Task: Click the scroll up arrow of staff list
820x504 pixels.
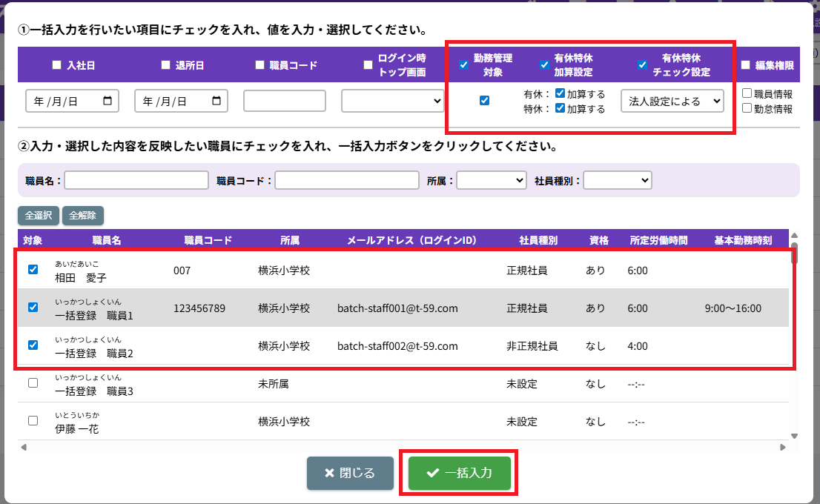Action: coord(795,235)
